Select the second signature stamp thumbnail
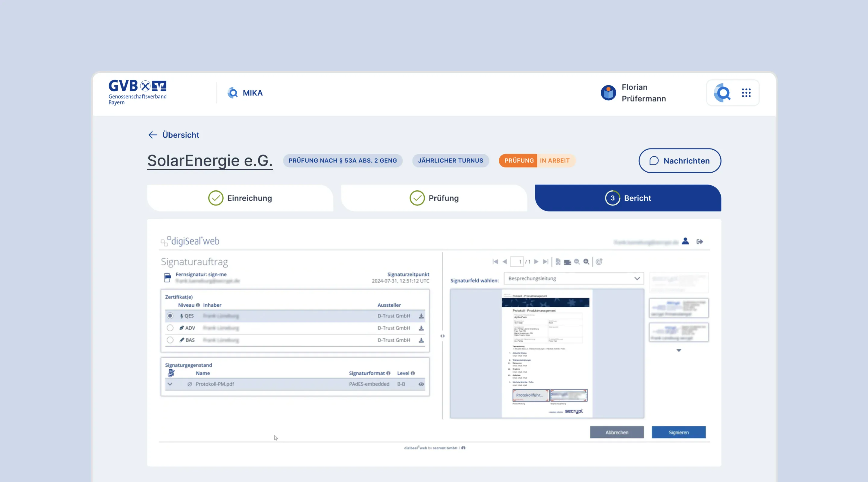Image resolution: width=868 pixels, height=482 pixels. [679, 308]
